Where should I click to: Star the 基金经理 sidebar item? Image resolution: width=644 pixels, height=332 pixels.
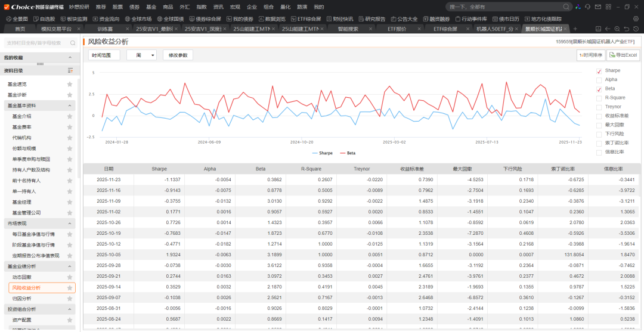pos(70,202)
